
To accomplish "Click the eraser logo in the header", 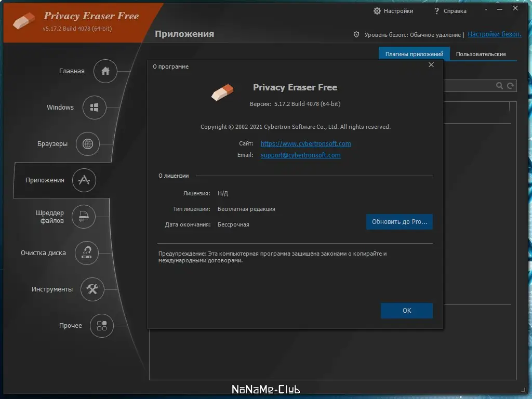I will click(x=24, y=21).
